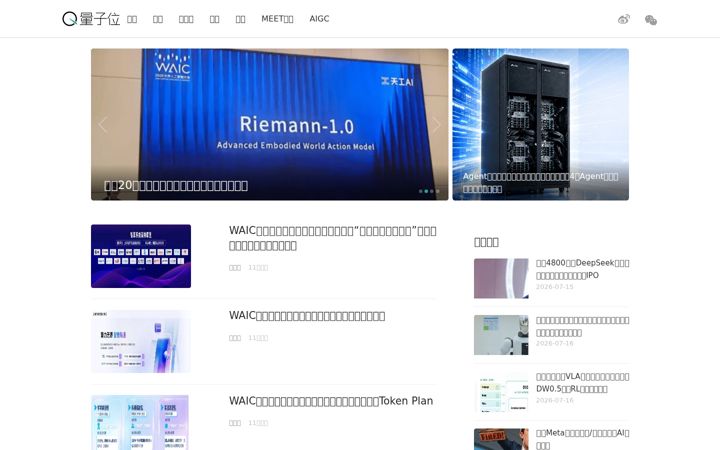Open the server rack Agent banner
720x450 pixels.
click(x=540, y=124)
